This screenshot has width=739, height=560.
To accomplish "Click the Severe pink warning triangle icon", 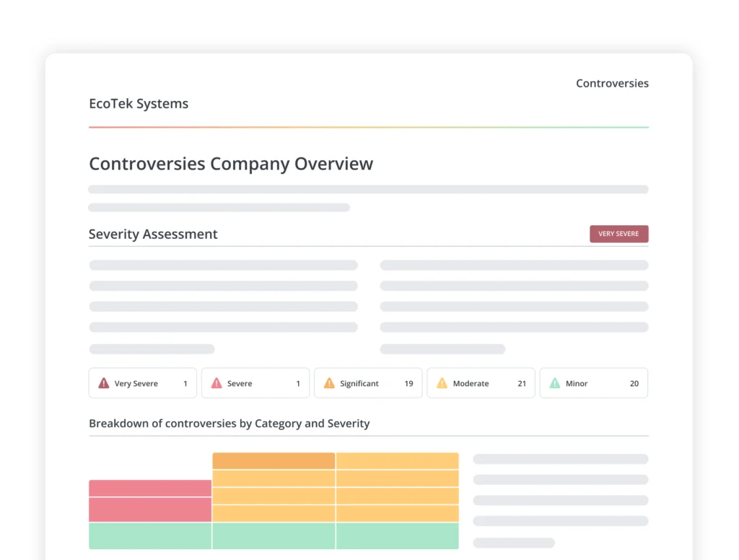I will [x=217, y=383].
